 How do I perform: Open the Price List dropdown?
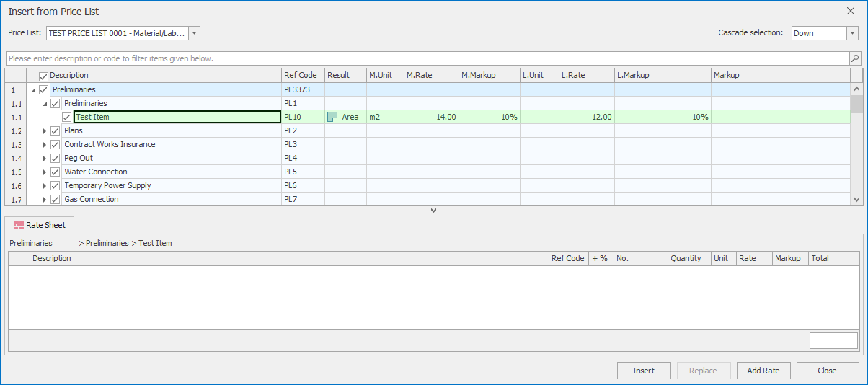194,33
